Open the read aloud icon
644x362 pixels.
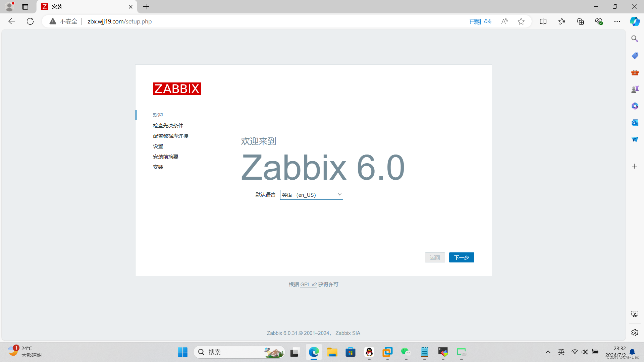pyautogui.click(x=504, y=21)
